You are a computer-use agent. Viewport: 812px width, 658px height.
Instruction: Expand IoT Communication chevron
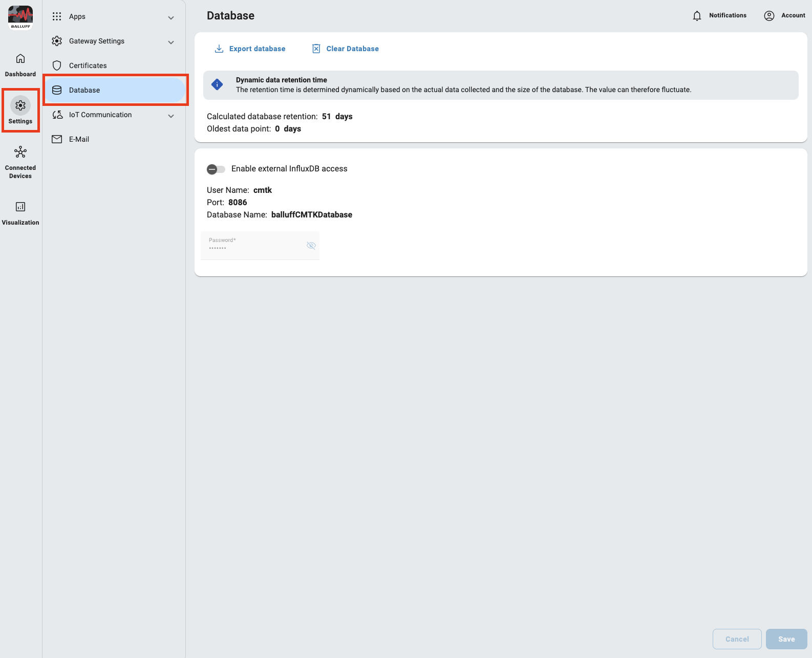click(x=171, y=116)
